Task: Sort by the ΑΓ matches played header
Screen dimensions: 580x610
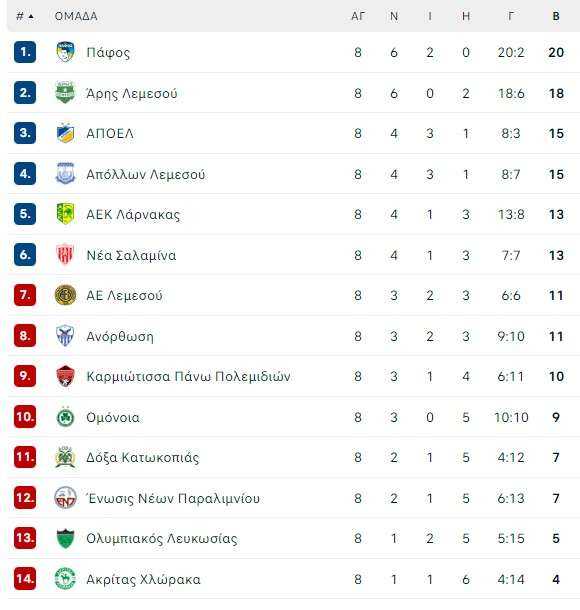Action: click(358, 16)
